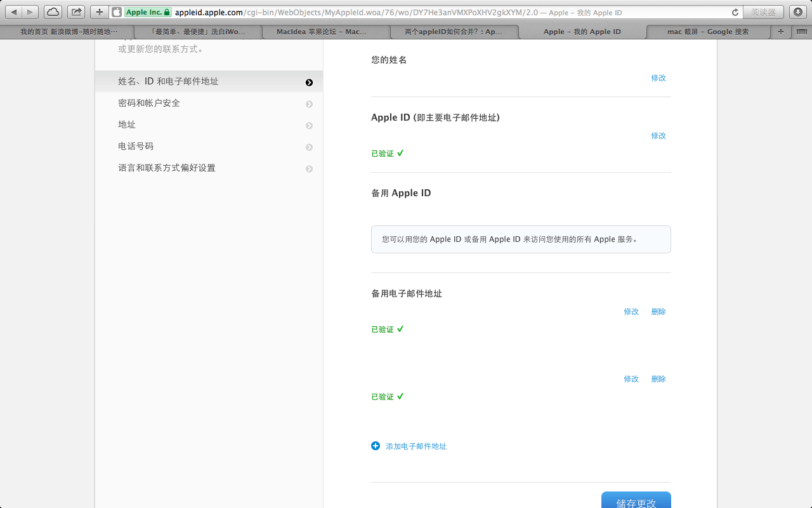This screenshot has height=508, width=812.
Task: Click 删除 for first backup email
Action: pyautogui.click(x=658, y=312)
